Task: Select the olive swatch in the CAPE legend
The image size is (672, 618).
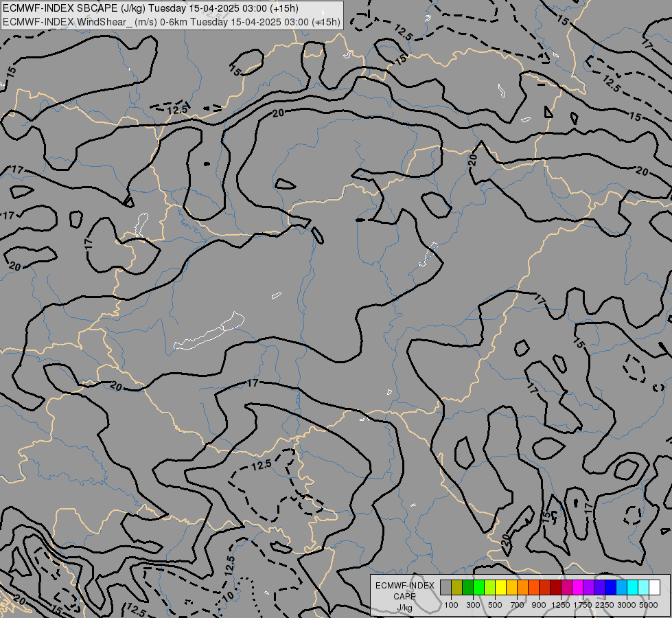Action: pyautogui.click(x=457, y=587)
